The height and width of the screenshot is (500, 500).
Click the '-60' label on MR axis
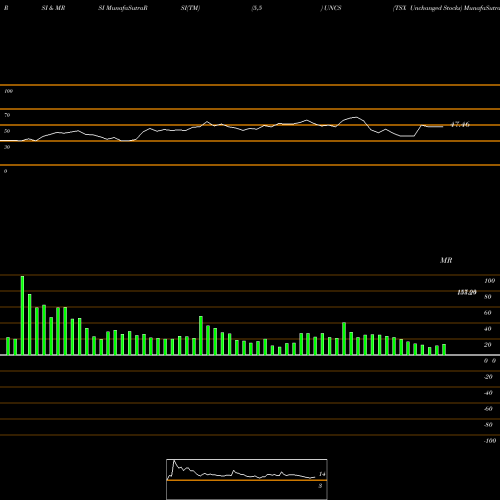(x=488, y=409)
